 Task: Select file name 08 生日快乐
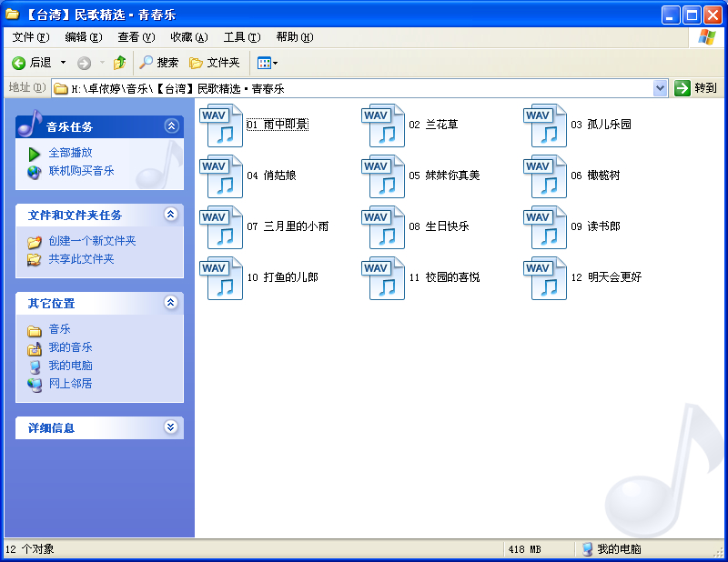(x=439, y=226)
